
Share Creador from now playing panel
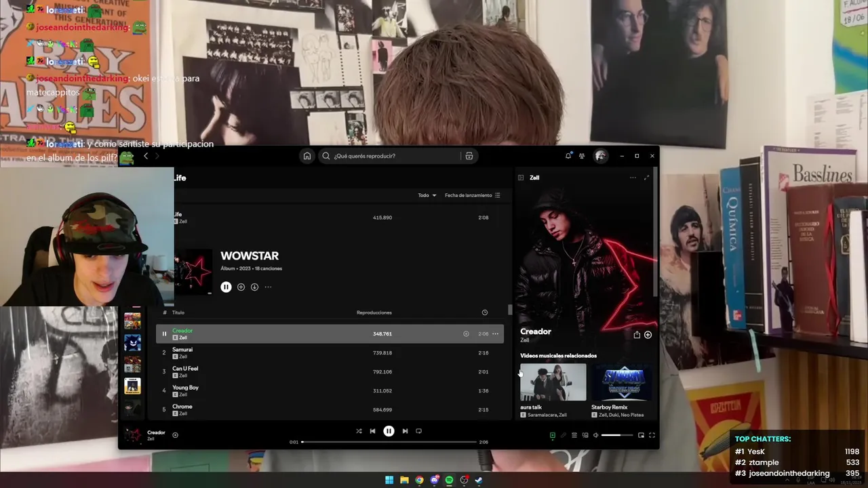[x=637, y=335]
